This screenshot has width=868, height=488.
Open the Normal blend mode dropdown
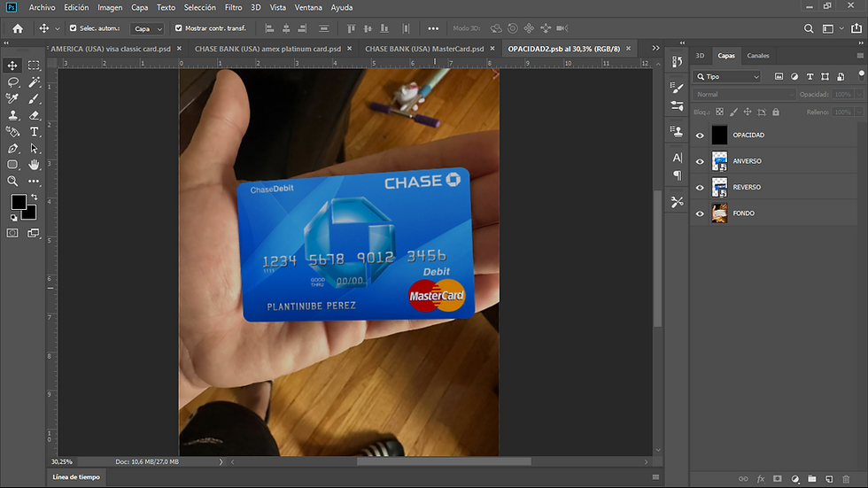coord(744,95)
